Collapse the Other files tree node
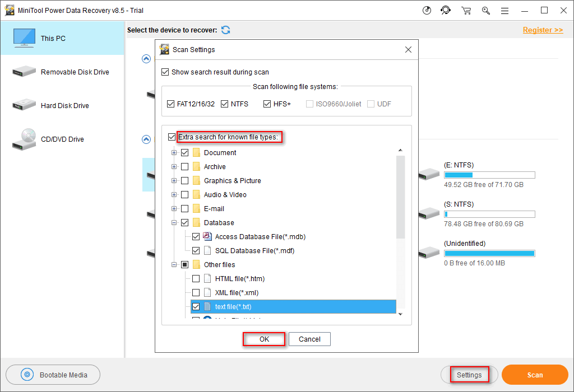This screenshot has height=392, width=574. pos(174,265)
